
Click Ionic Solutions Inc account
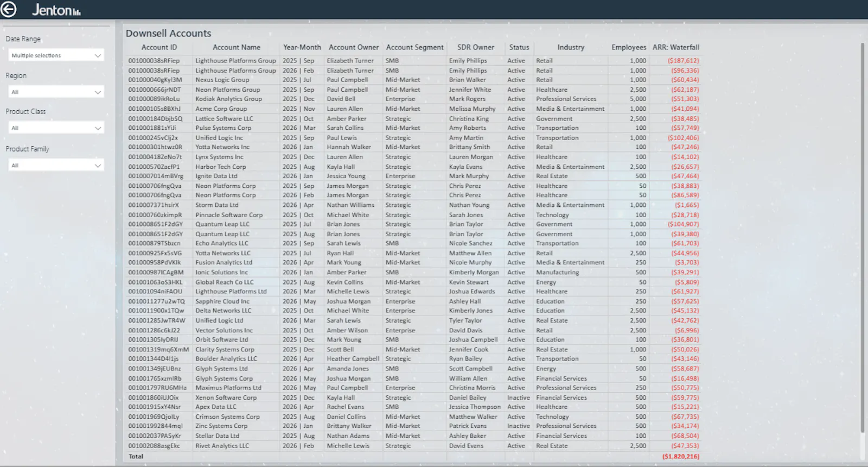[221, 273]
